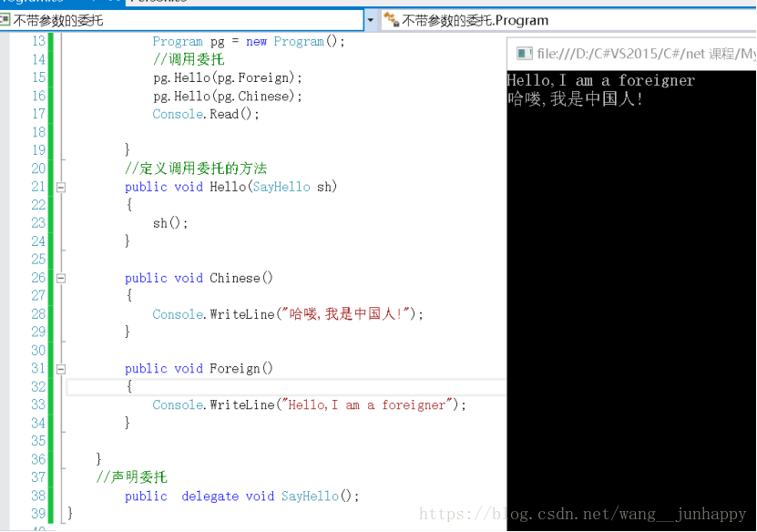757x532 pixels.
Task: Place cursor on the highlighted line 32 brace
Action: 129,386
